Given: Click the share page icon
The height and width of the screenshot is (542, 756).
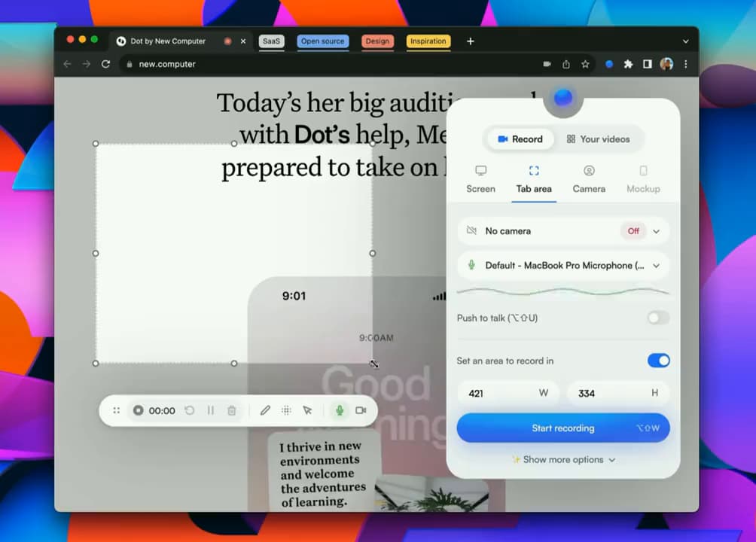Looking at the screenshot, I should (x=566, y=64).
